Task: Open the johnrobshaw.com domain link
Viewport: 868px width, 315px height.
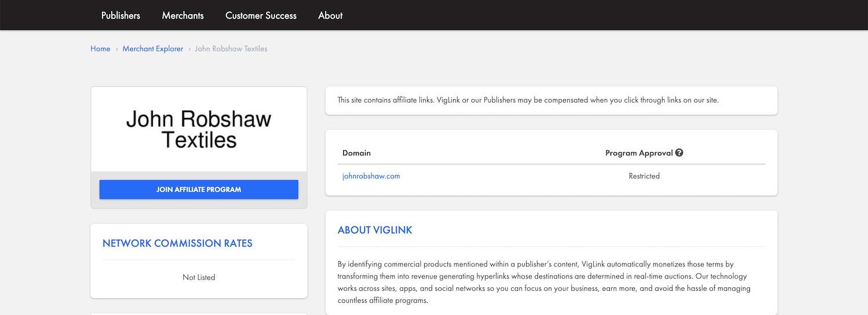Action: point(371,176)
